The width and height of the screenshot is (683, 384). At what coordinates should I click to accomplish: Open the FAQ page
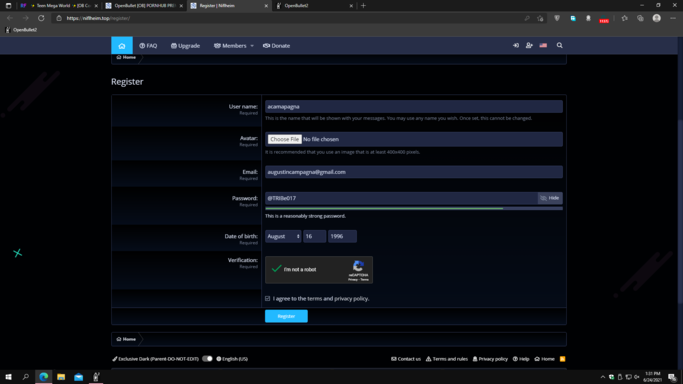tap(148, 46)
